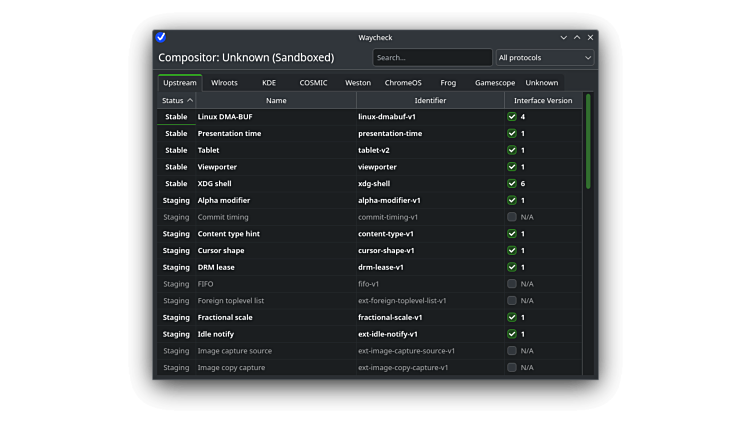Switch to the Wlroots tab
The width and height of the screenshot is (752, 423).
coord(224,83)
